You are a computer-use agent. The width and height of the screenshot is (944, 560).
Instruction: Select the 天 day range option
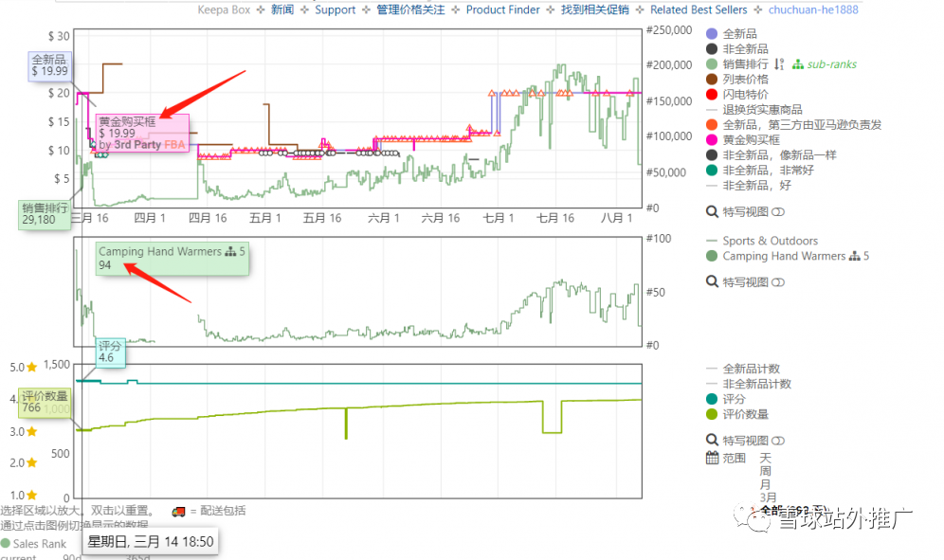click(765, 459)
